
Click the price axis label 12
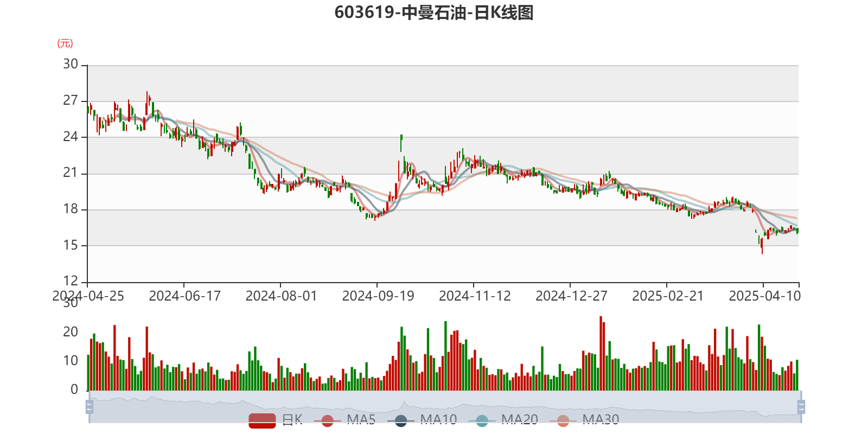(x=71, y=281)
